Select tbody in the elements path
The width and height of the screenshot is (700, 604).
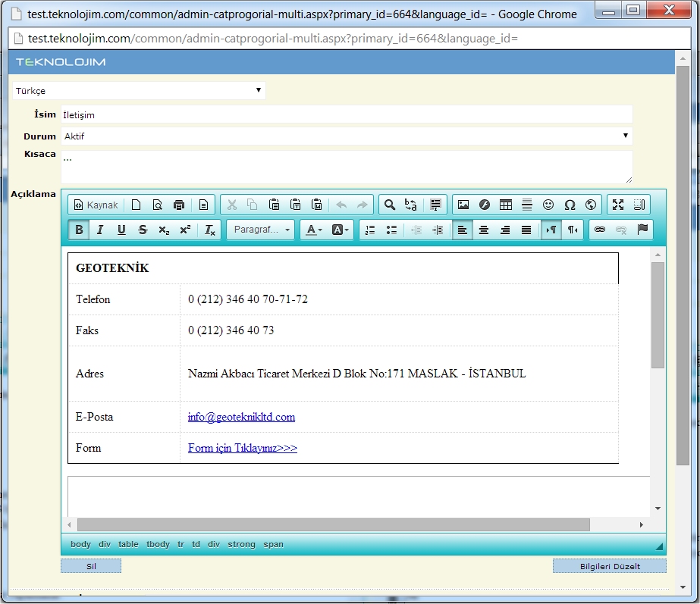(x=158, y=544)
